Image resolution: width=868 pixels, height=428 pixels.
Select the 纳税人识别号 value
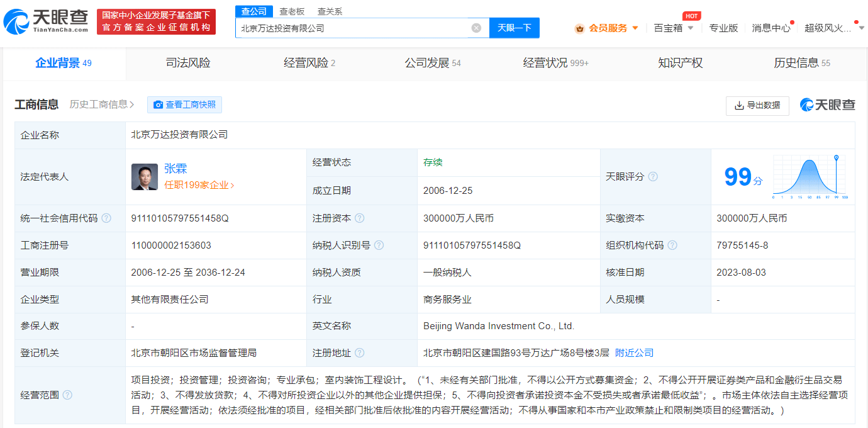tap(472, 245)
